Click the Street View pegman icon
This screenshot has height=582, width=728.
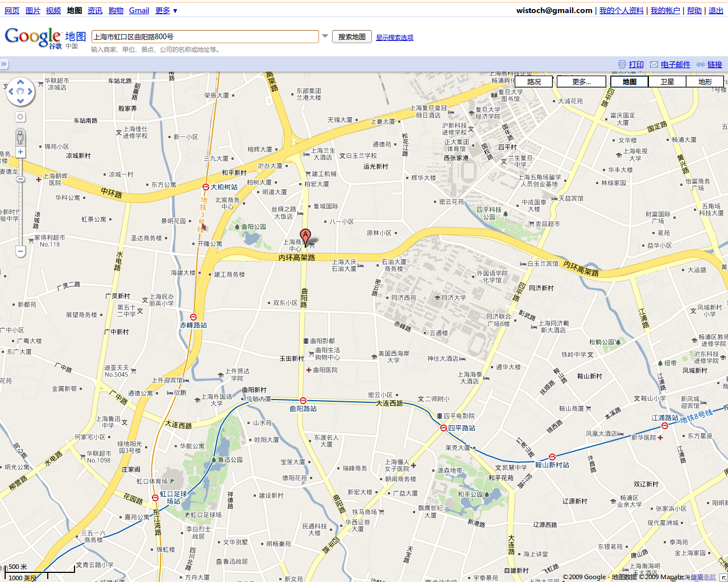coord(20,137)
